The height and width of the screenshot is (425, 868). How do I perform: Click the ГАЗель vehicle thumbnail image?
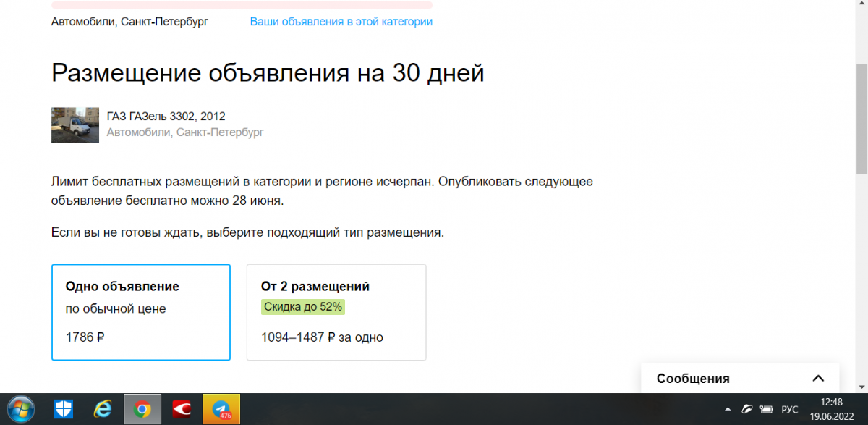pyautogui.click(x=75, y=125)
